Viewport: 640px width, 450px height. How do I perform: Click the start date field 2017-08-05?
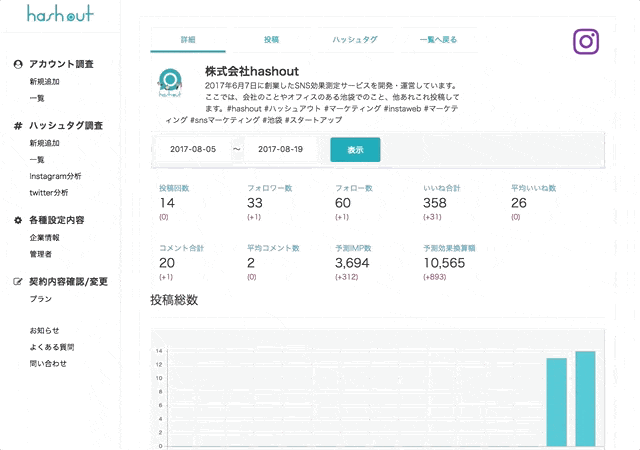tap(194, 149)
